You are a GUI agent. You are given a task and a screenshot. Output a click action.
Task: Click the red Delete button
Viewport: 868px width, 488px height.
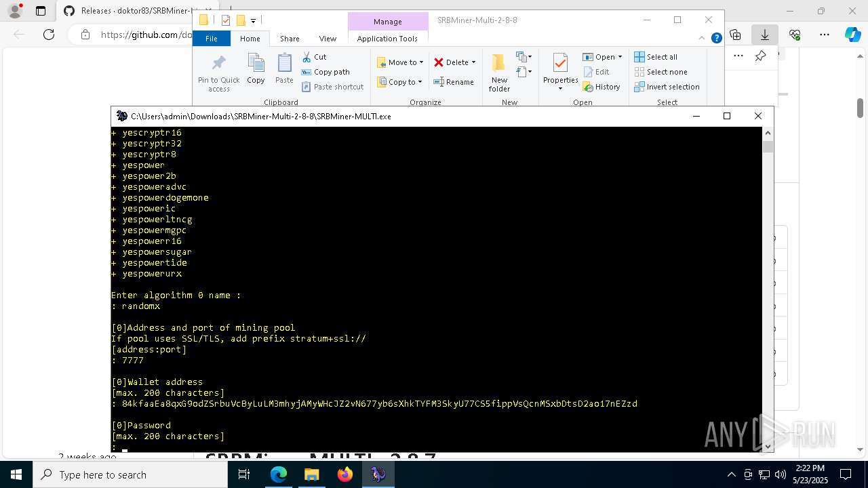pyautogui.click(x=451, y=62)
